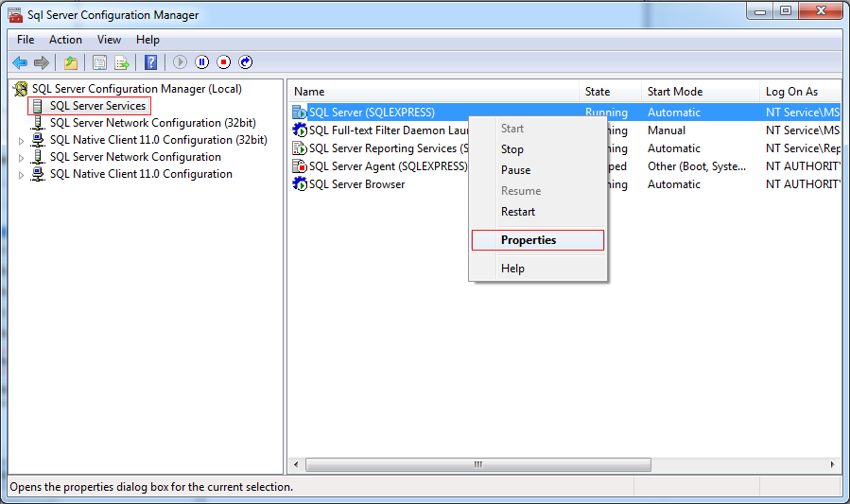Click the Back arrow toolbar icon
Image resolution: width=850 pixels, height=504 pixels.
20,62
